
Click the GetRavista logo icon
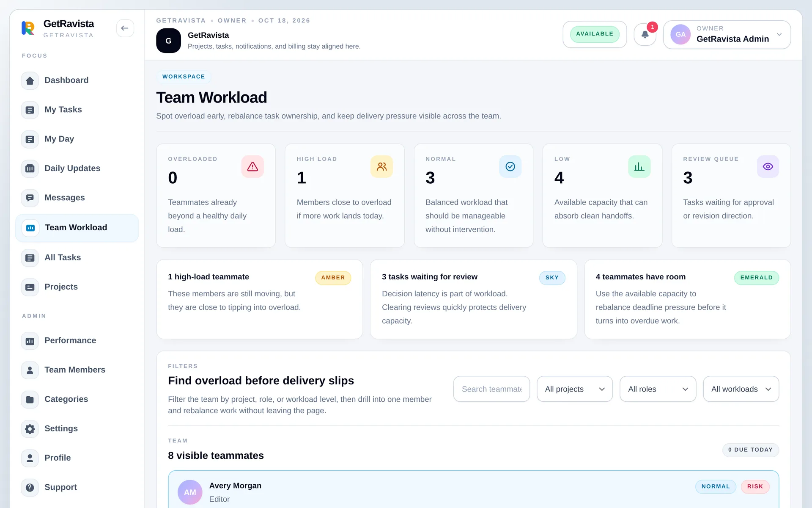28,28
